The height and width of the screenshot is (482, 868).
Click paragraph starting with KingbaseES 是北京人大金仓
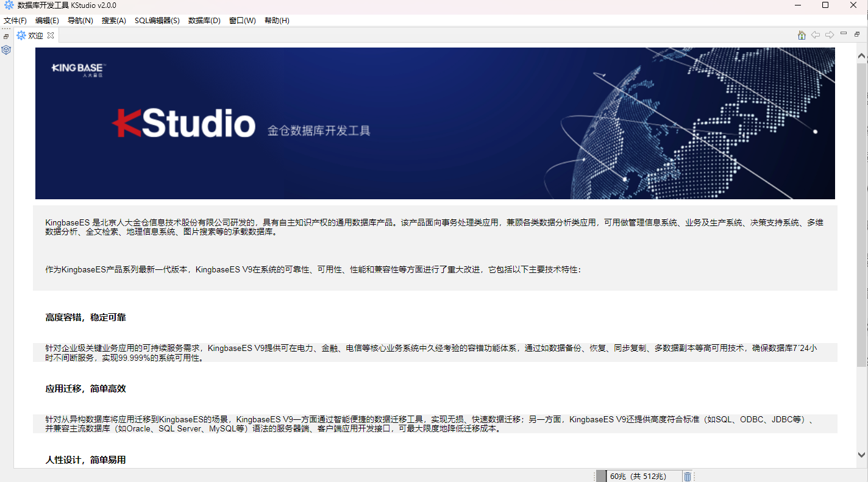434,227
